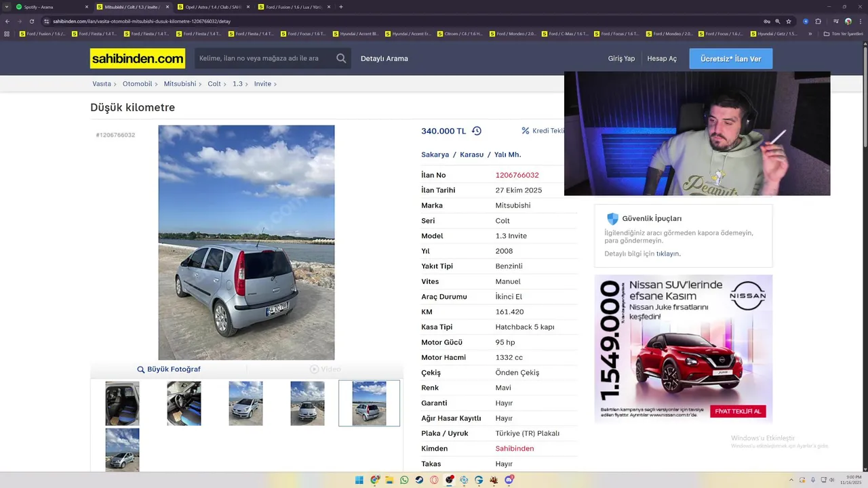Open Chrome from the taskbar
Viewport: 868px width, 488px height.
(x=374, y=480)
